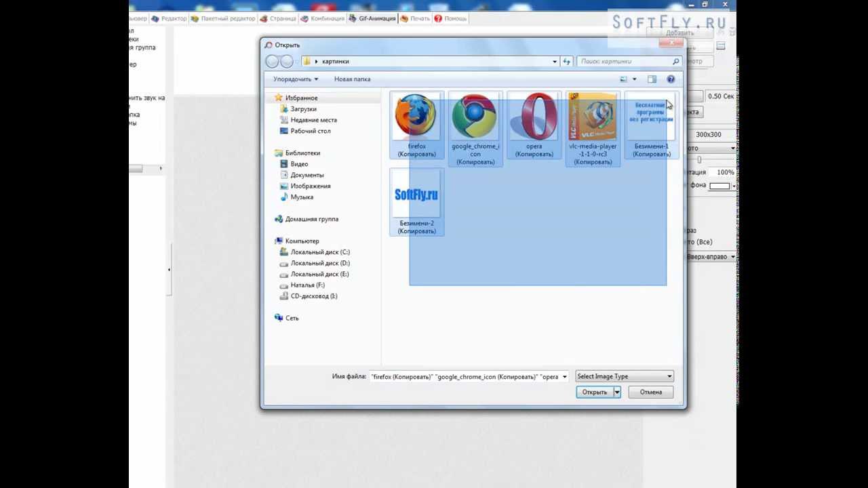This screenshot has width=868, height=488.
Task: Click the Новая папка button
Action: click(x=352, y=79)
